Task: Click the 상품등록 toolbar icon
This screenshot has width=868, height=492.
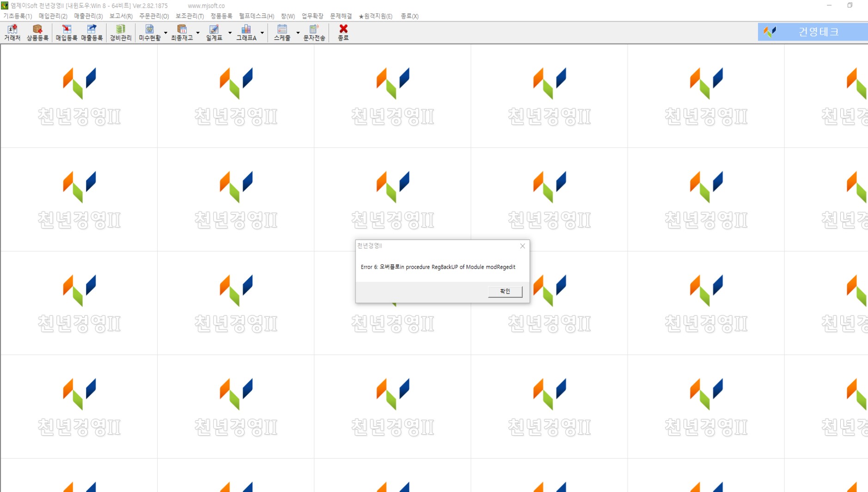Action: pyautogui.click(x=37, y=32)
